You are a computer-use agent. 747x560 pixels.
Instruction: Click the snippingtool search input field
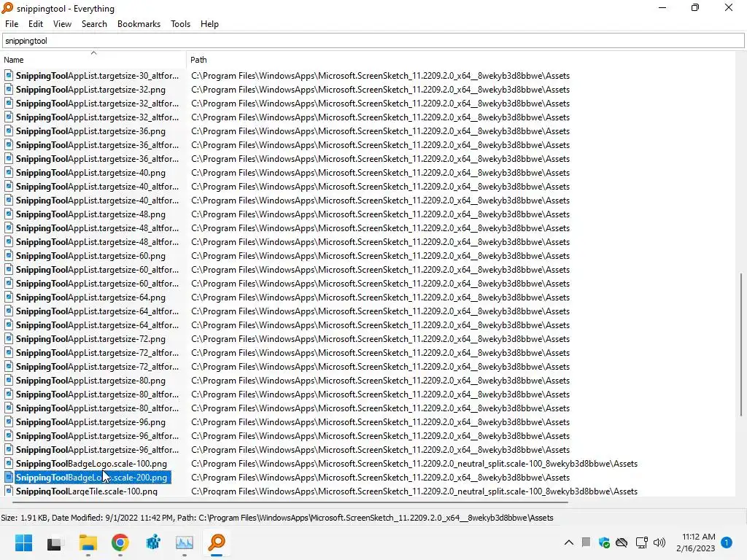coord(373,41)
